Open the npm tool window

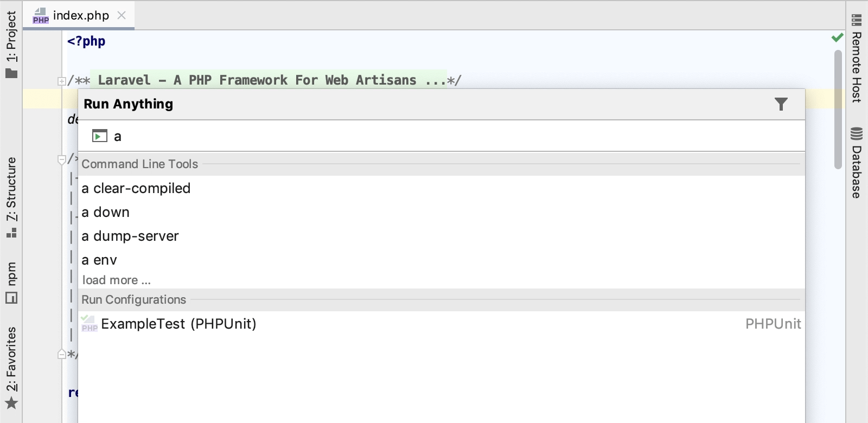tap(11, 283)
